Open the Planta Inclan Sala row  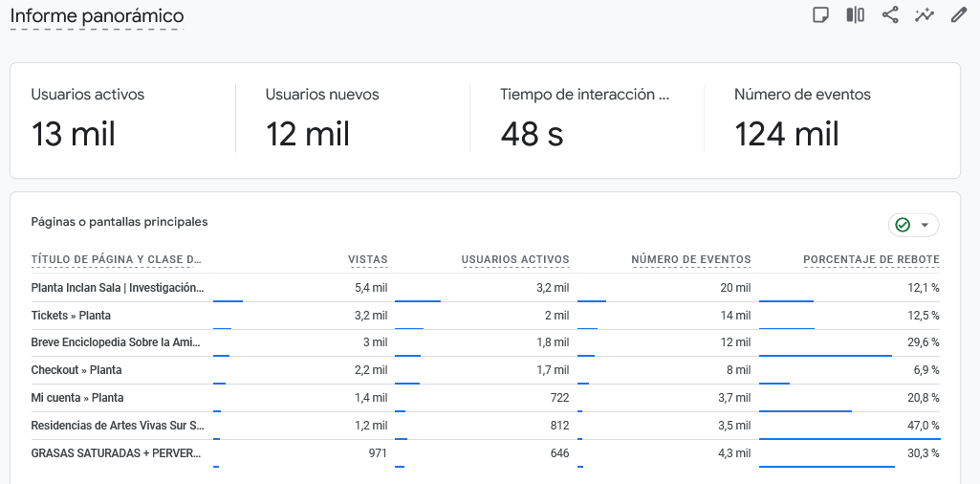tap(118, 288)
